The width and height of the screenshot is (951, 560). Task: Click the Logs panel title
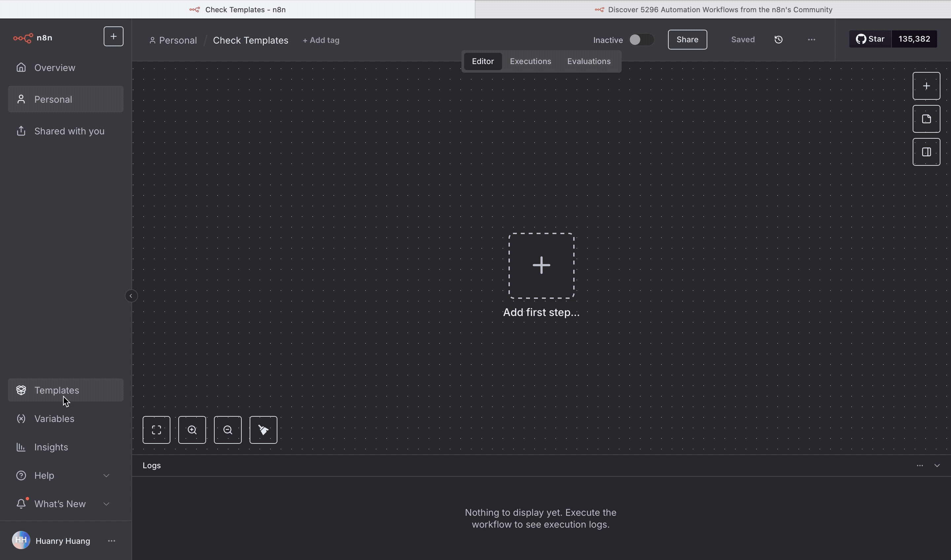[152, 465]
